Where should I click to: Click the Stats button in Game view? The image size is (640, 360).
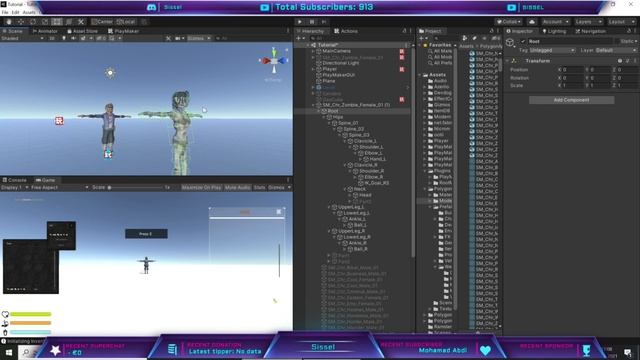[x=259, y=187]
